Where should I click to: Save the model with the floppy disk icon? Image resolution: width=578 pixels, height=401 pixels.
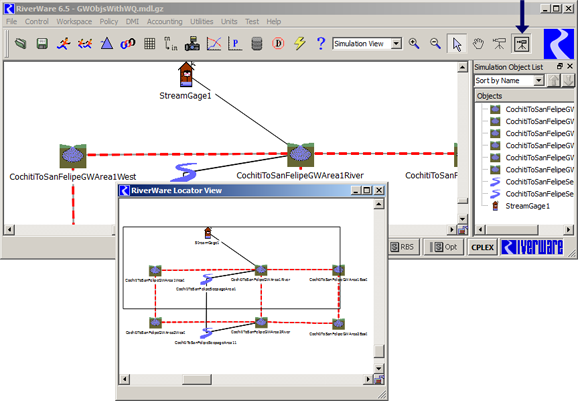(42, 44)
